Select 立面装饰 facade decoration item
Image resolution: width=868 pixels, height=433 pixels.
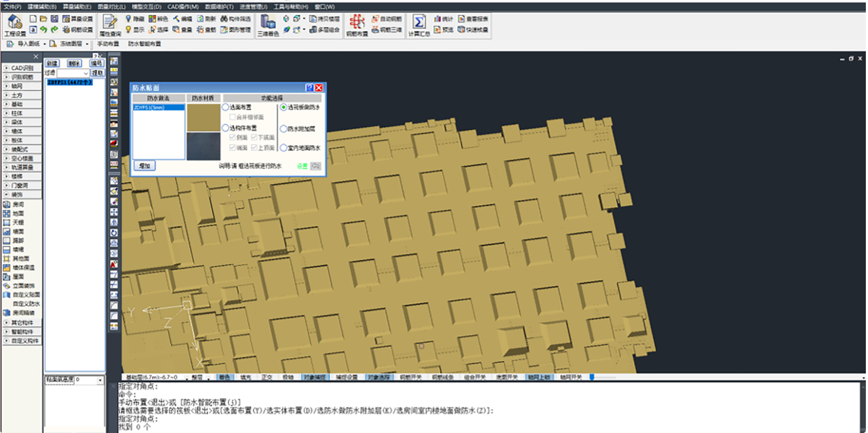18,286
